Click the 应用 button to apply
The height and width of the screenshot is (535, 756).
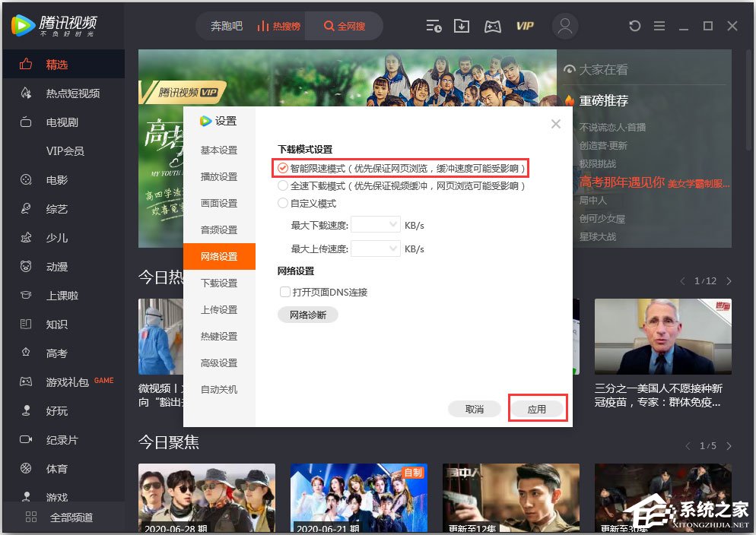pyautogui.click(x=538, y=408)
